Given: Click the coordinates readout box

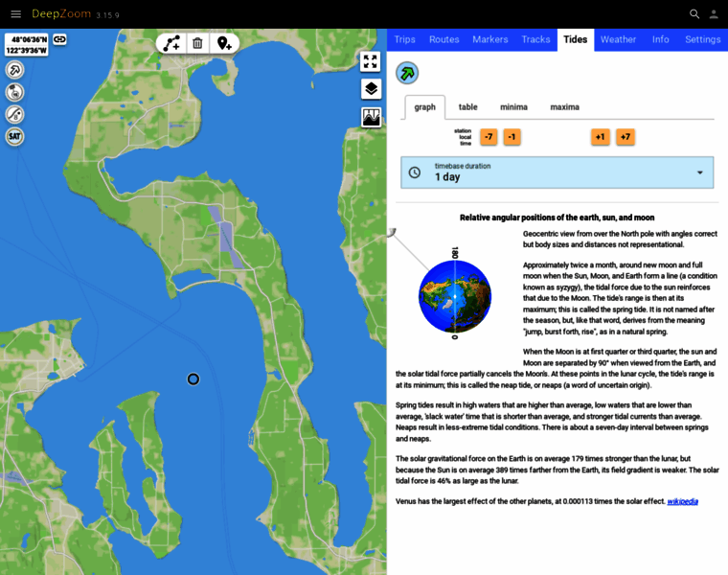Looking at the screenshot, I should coord(27,45).
